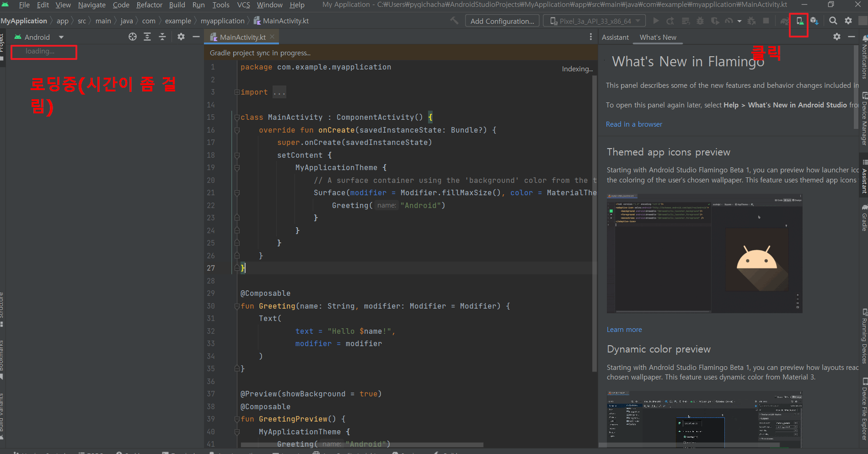Click Sync Project with Gradle Files icon
The width and height of the screenshot is (868, 454).
[785, 21]
